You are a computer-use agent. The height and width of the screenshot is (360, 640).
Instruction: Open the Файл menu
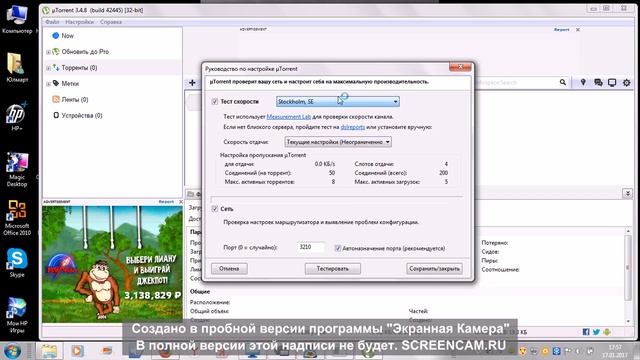click(52, 22)
